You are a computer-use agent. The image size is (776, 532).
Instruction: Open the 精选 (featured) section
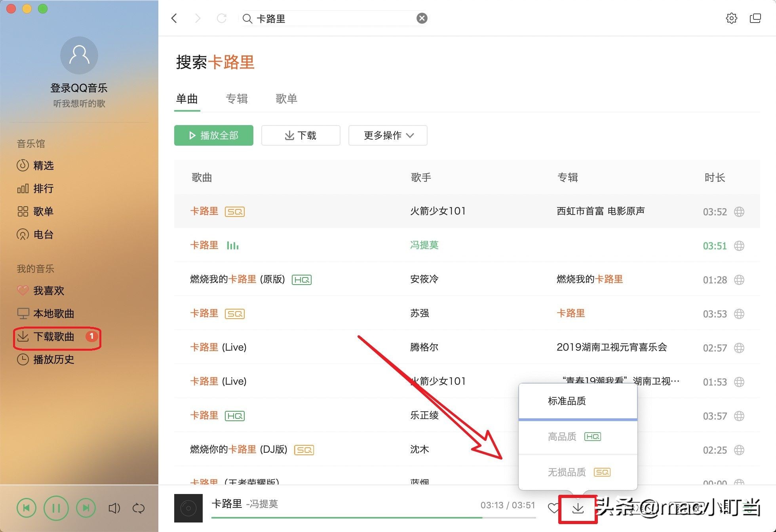pos(44,166)
